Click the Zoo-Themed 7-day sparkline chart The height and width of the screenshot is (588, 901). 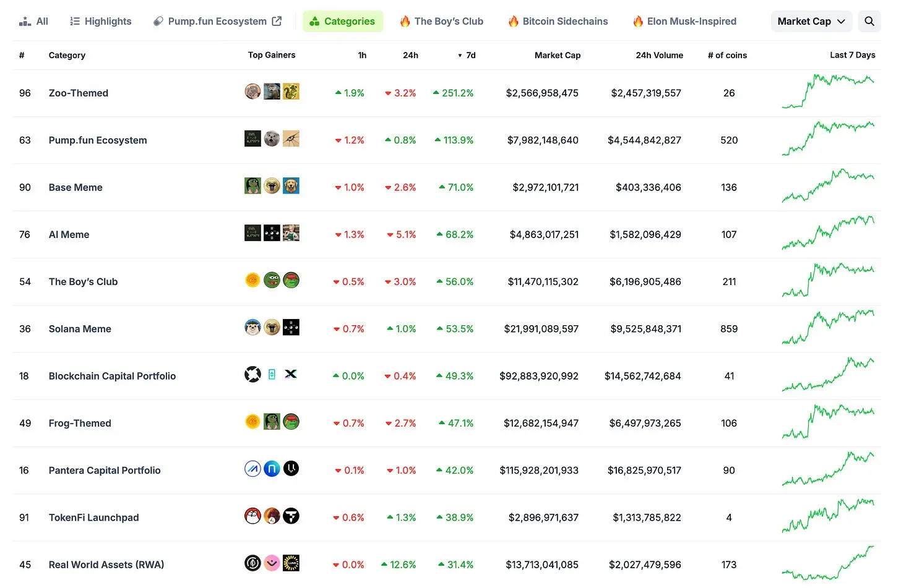[828, 92]
